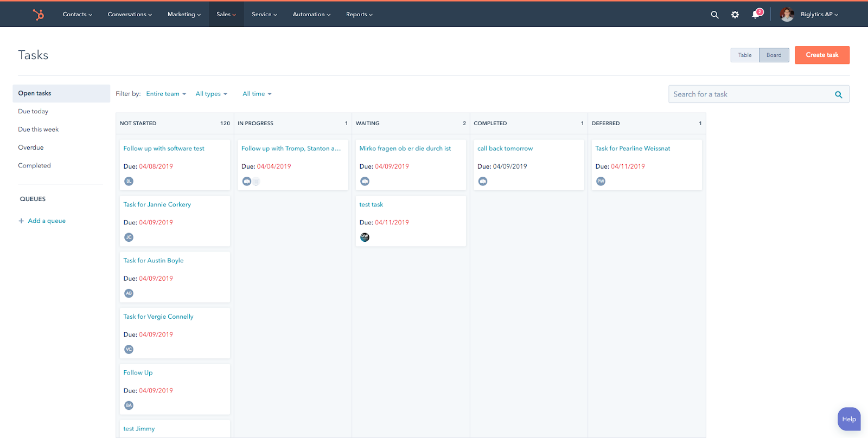Click the HubSpot sprocket logo
868x438 pixels.
pyautogui.click(x=39, y=15)
